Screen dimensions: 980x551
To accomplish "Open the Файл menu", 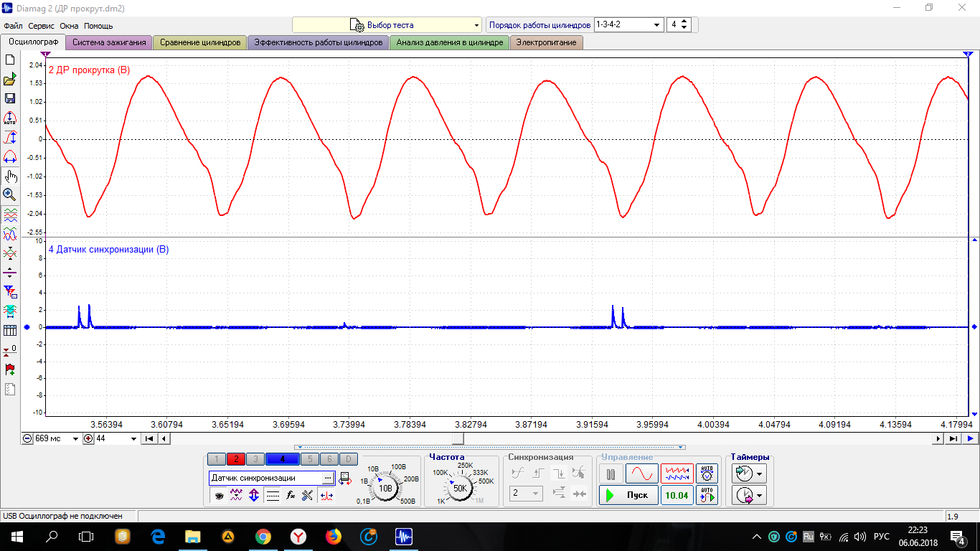I will click(13, 26).
